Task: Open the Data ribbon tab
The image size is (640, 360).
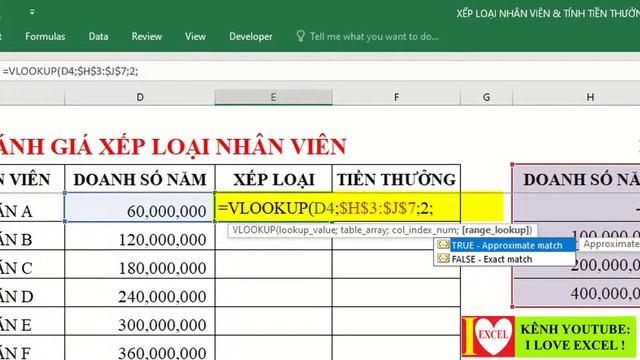Action: (98, 37)
